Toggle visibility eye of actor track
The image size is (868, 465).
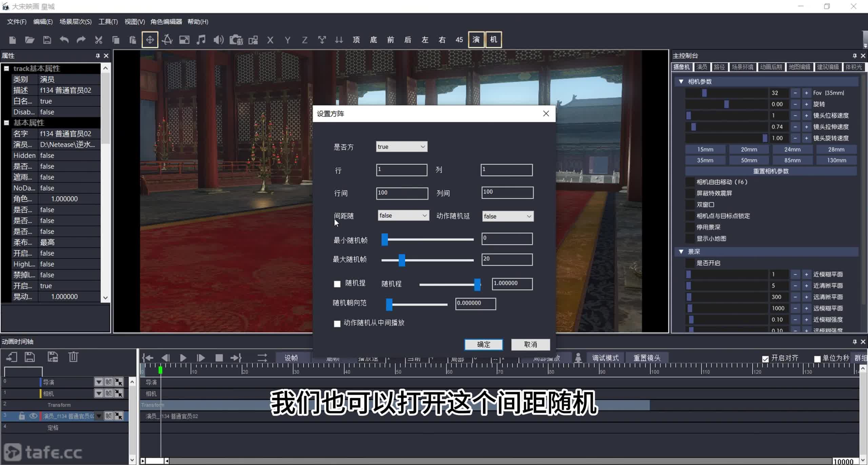tap(33, 416)
